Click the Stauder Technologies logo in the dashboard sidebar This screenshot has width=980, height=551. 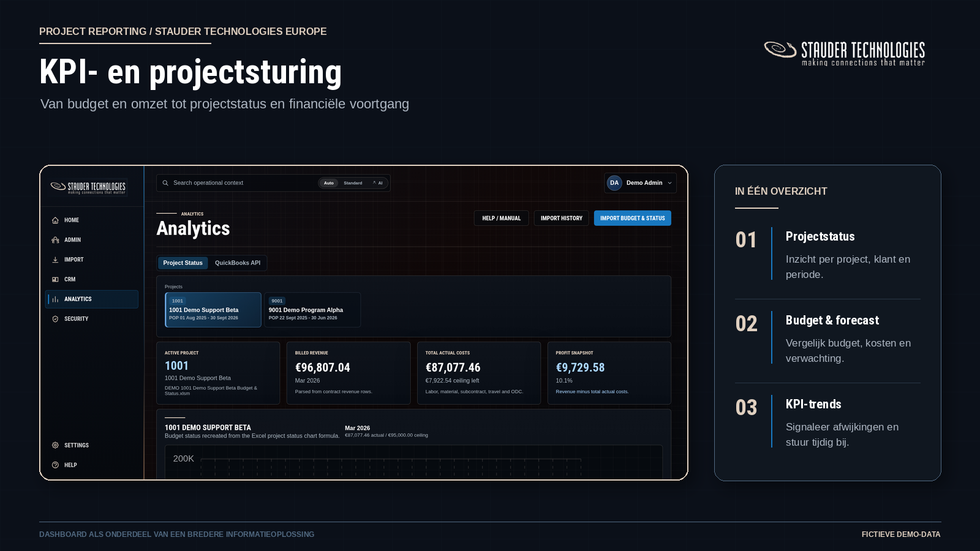pos(88,187)
